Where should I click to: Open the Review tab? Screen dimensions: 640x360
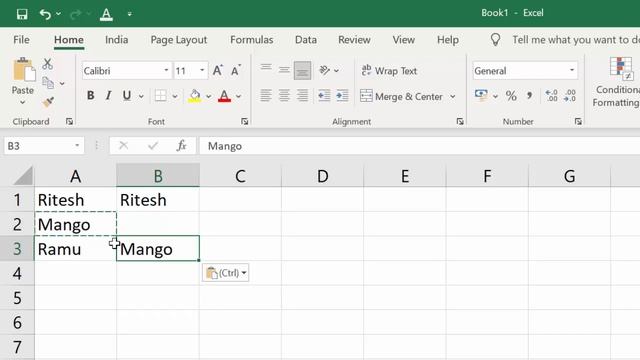[x=354, y=40]
